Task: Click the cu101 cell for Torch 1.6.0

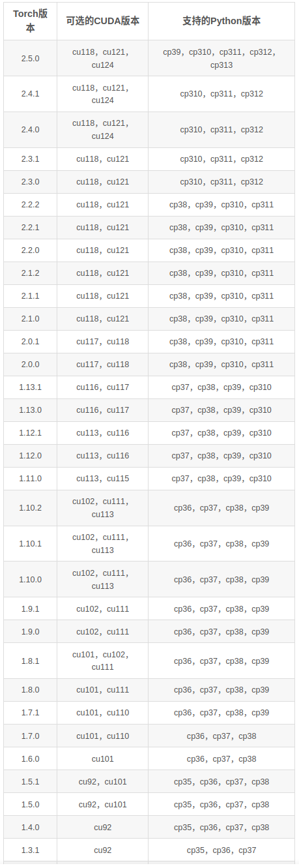Action: (x=102, y=759)
